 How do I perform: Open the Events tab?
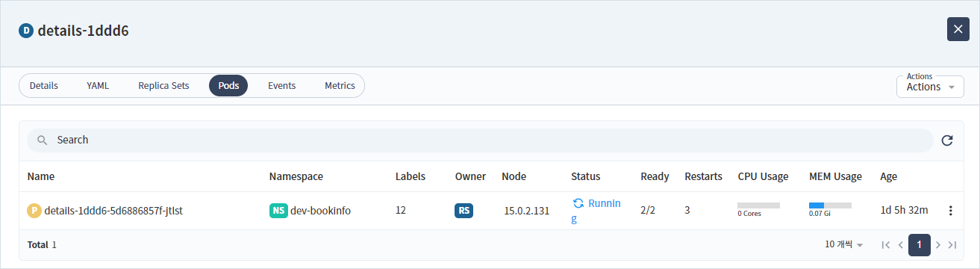(x=282, y=86)
